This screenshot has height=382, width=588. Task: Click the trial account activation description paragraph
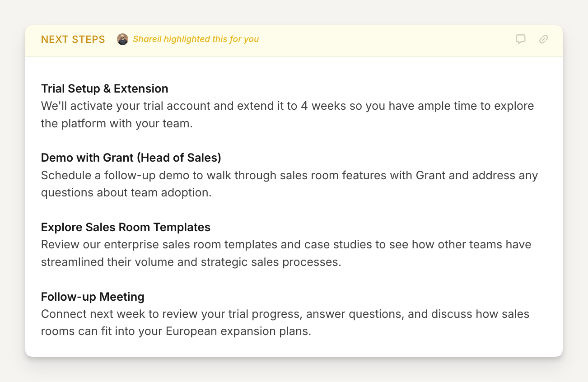(287, 115)
